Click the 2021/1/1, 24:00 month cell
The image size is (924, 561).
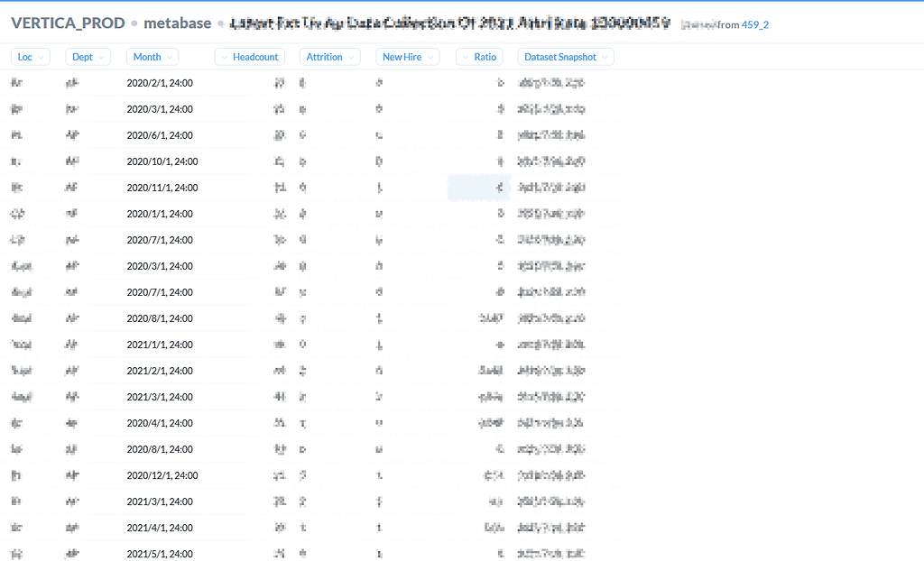160,345
